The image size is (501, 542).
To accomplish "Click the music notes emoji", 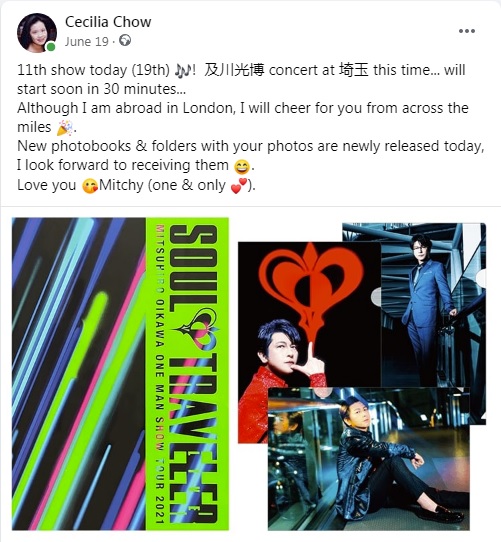I will [x=182, y=70].
